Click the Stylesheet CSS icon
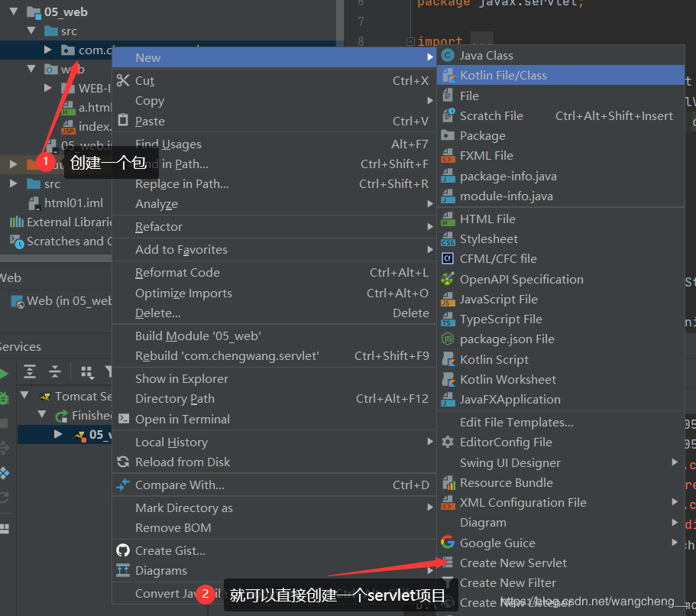The height and width of the screenshot is (616, 696). tap(448, 239)
